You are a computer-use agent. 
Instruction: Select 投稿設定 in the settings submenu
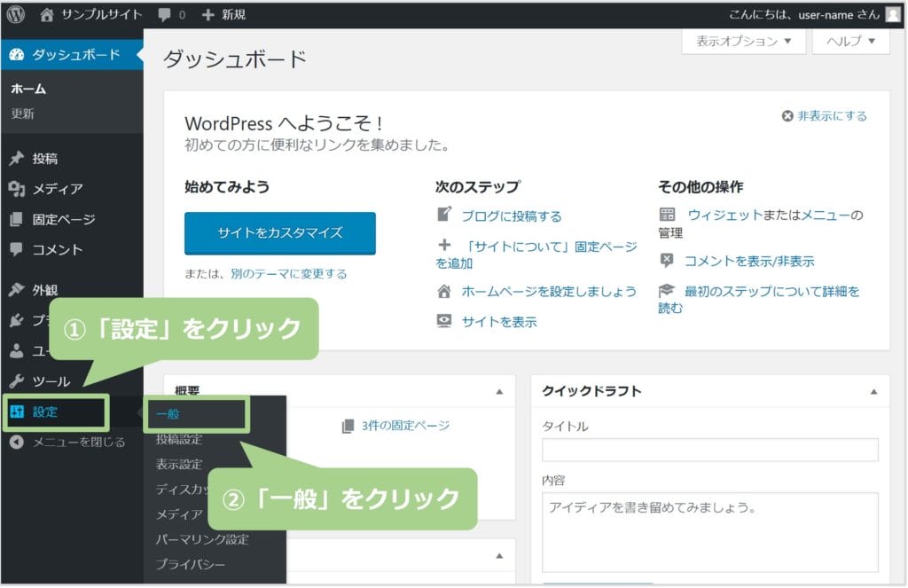[179, 440]
